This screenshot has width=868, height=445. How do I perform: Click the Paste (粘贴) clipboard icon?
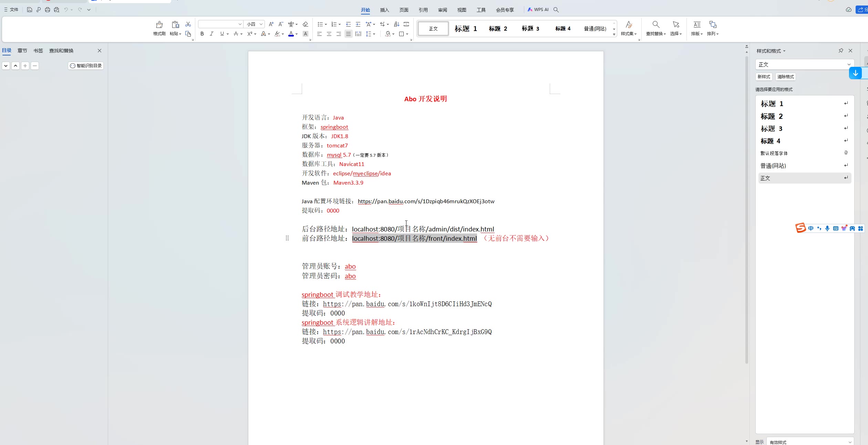(x=175, y=24)
